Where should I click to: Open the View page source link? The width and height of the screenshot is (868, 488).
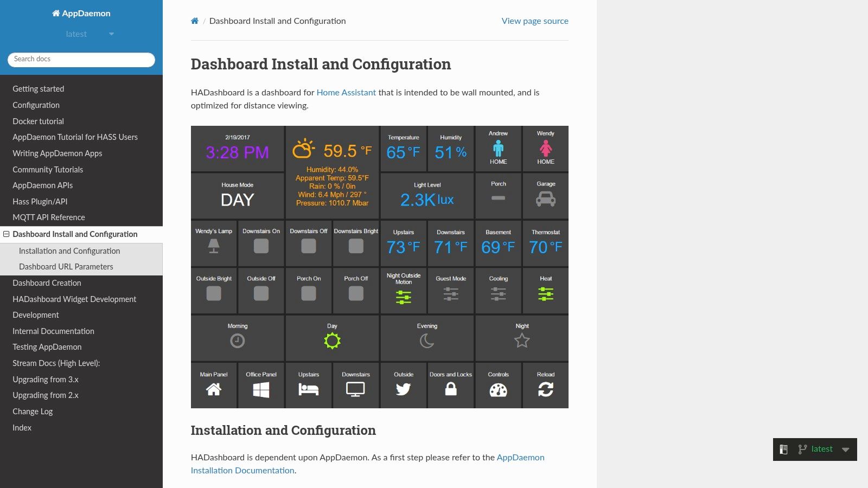click(534, 21)
